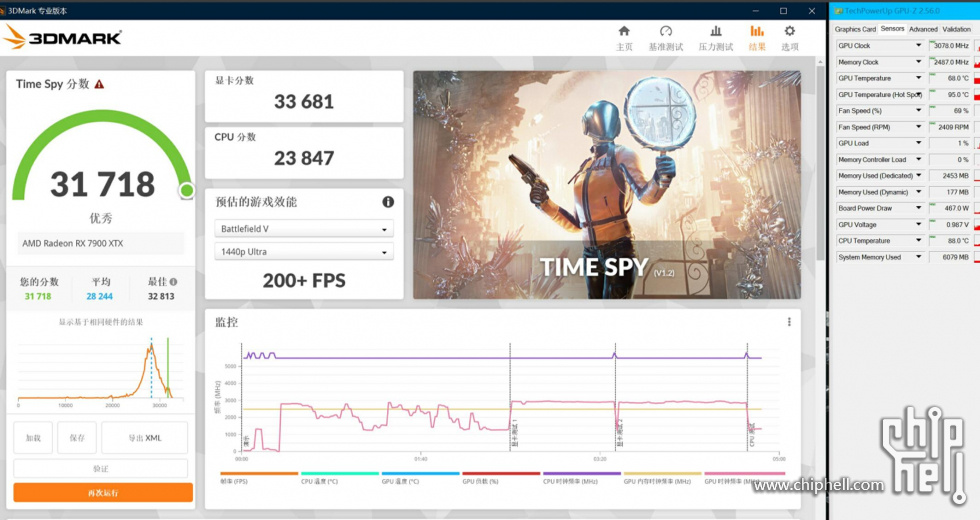Expand the Fan Speed (RPM) dropdown in GPU-Z
This screenshot has width=980, height=520.
918,127
